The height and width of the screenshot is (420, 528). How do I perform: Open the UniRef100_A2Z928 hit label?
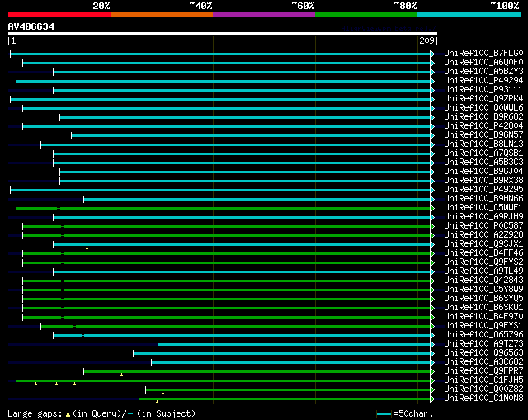tap(483, 235)
